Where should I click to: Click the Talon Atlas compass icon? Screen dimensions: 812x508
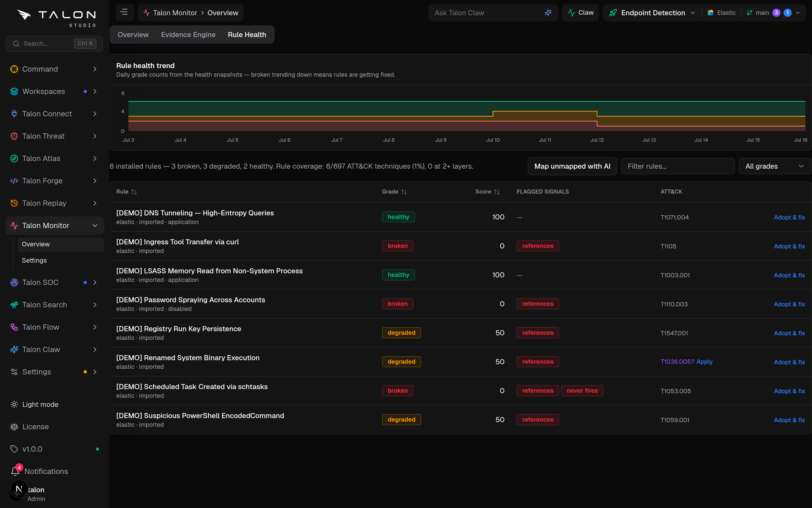(x=14, y=158)
